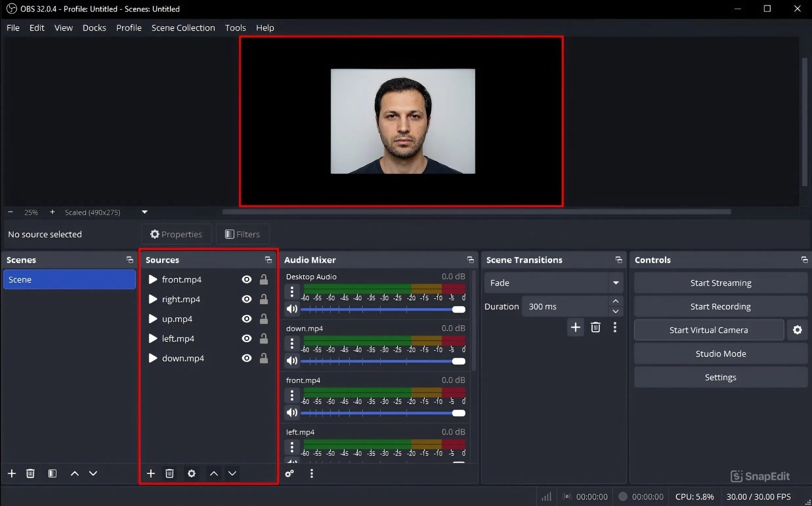The height and width of the screenshot is (506, 812).
Task: Add a new source with plus icon
Action: tap(151, 473)
